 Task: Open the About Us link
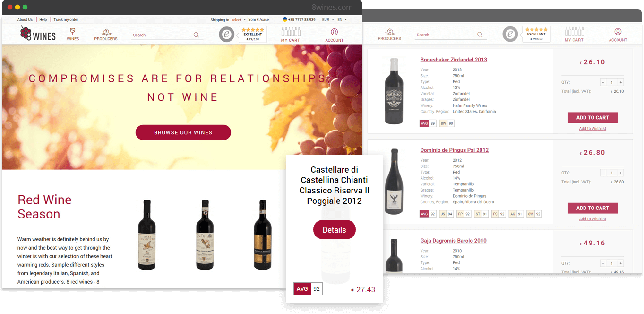tap(25, 20)
